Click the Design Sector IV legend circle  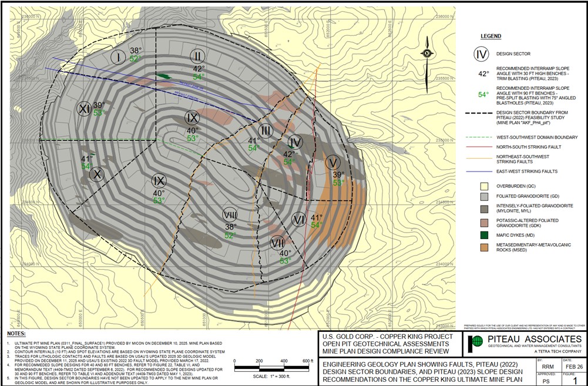tap(481, 54)
